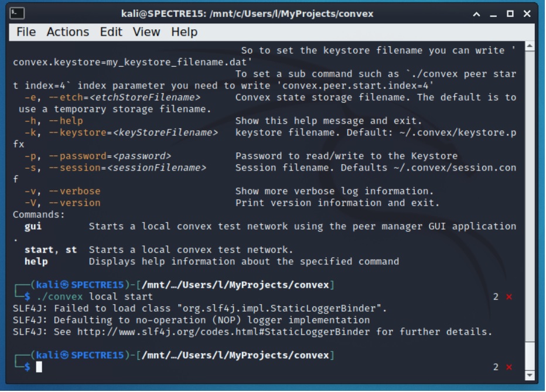Open the Edit menu
The height and width of the screenshot is (392, 546).
[111, 32]
